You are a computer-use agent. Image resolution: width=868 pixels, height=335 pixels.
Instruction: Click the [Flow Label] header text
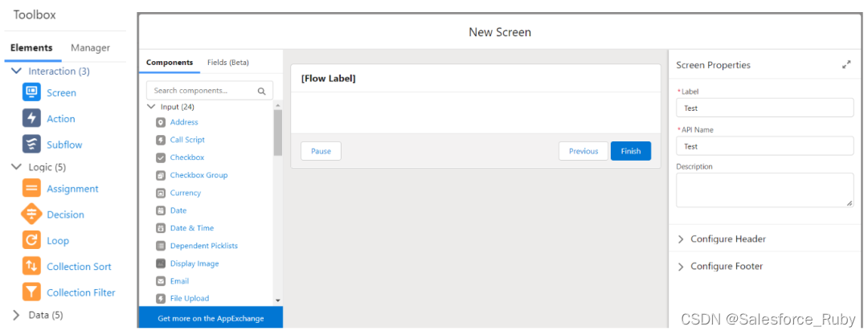pos(328,79)
